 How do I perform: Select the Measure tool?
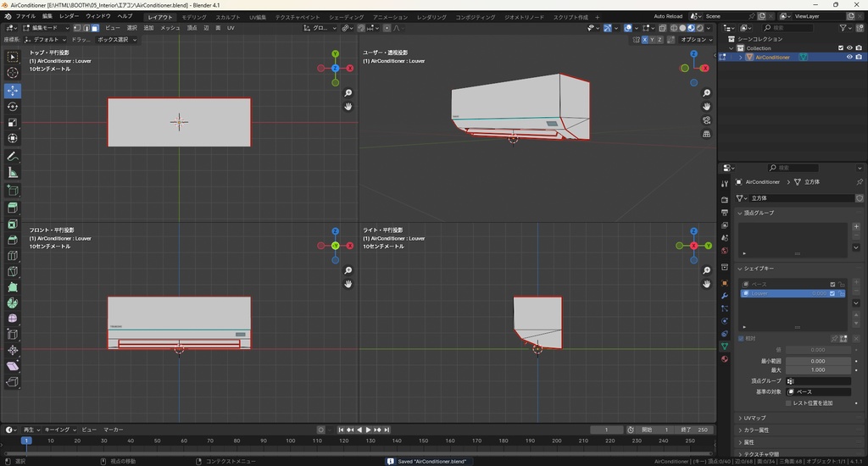click(13, 173)
